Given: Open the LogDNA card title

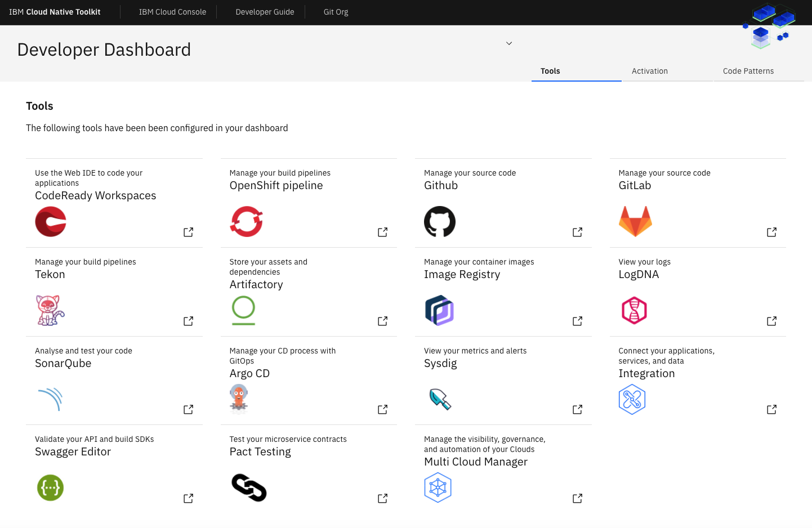Looking at the screenshot, I should [x=639, y=274].
